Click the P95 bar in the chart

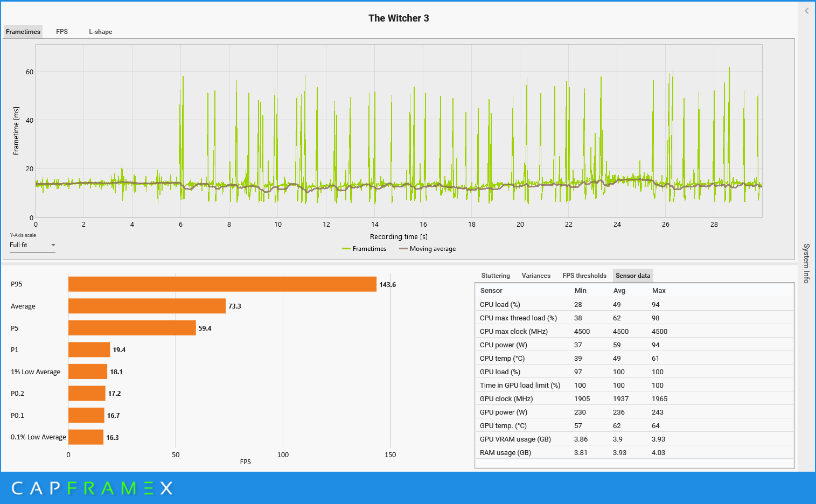(222, 284)
